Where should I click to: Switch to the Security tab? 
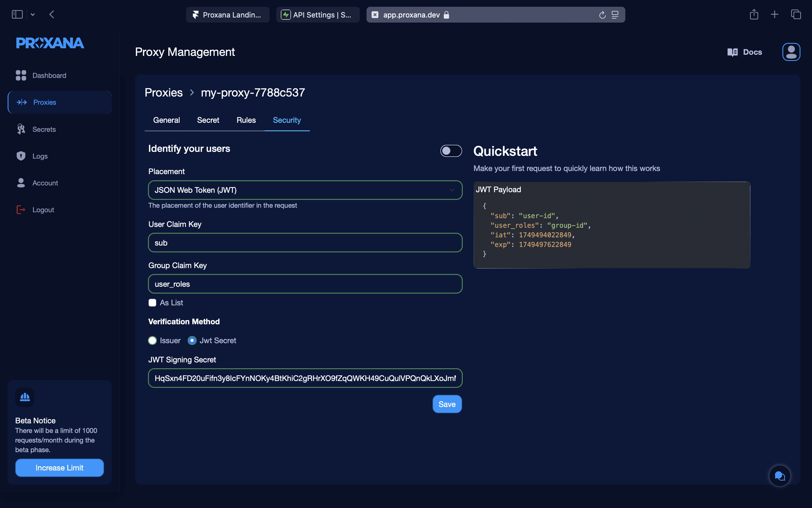click(x=287, y=120)
